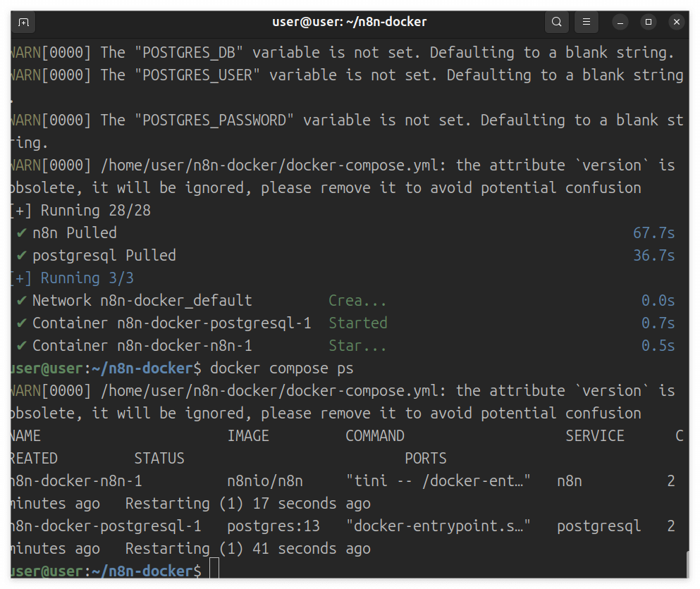Screen dimensions: 700x589
Task: Click the '0.0s' timing value
Action: [x=658, y=301]
